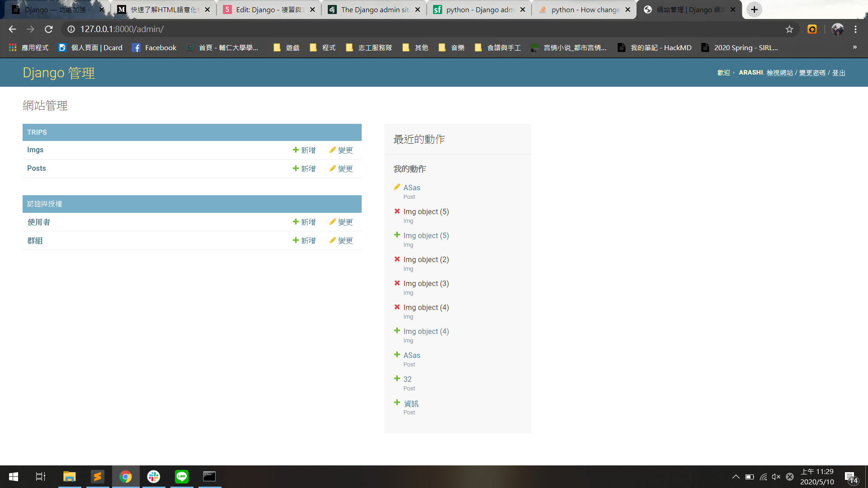Click the reload page icon

(49, 29)
